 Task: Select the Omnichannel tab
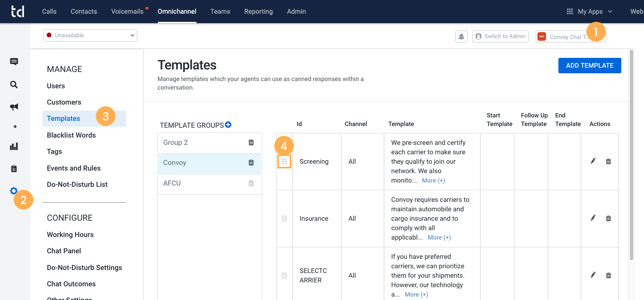point(177,12)
